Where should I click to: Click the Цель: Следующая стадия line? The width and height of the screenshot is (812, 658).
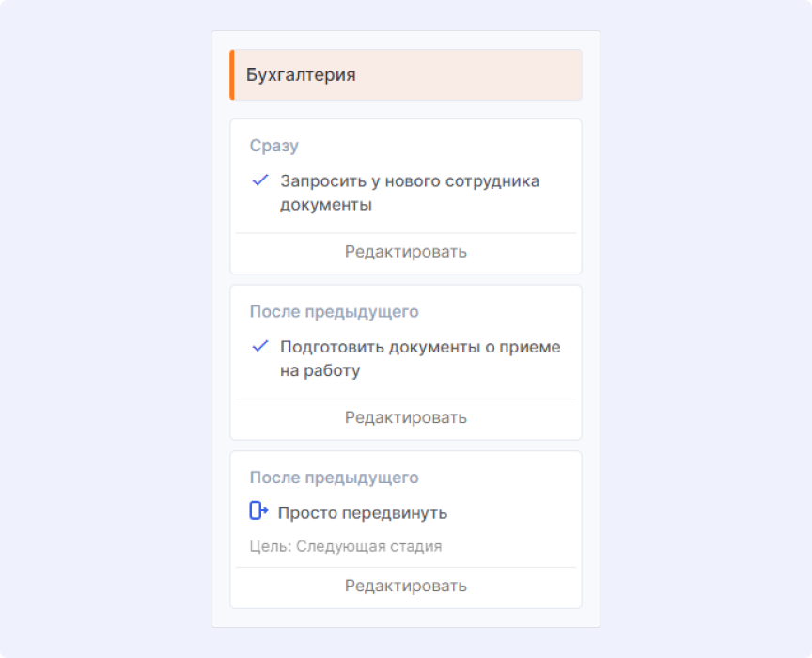[x=346, y=546]
